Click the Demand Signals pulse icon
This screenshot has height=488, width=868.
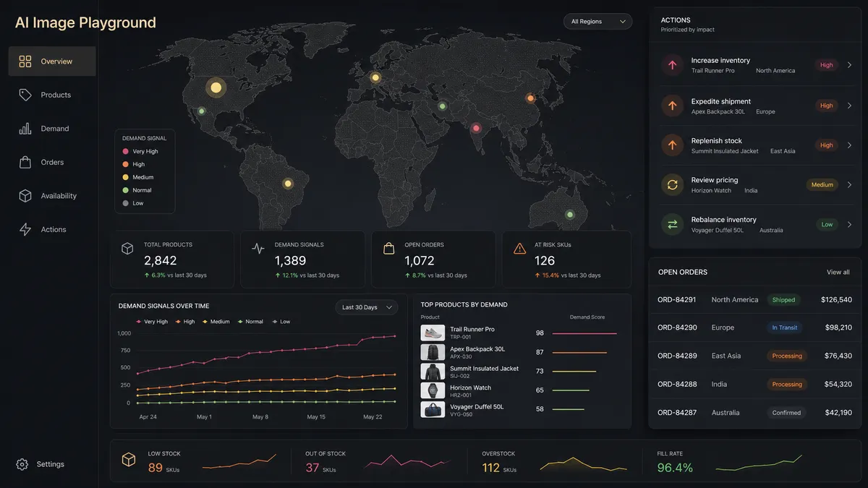[x=258, y=249]
